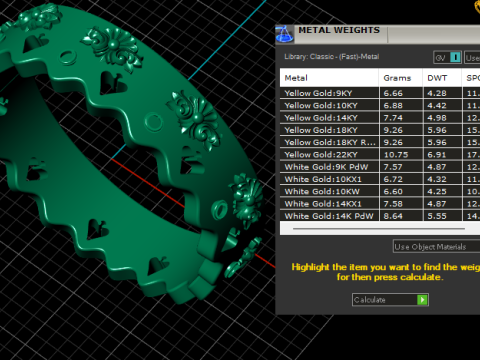Select the White Gold:10KW row
480x360 pixels.
[x=380, y=192]
